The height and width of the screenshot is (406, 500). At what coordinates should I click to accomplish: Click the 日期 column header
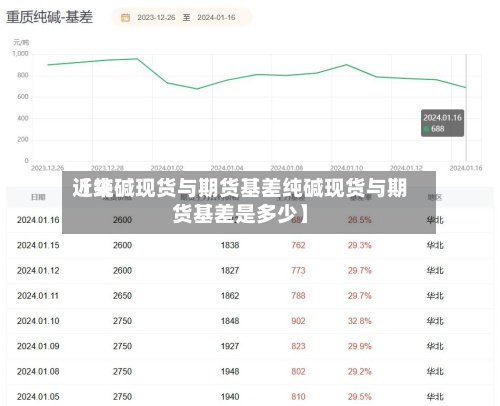tap(38, 197)
